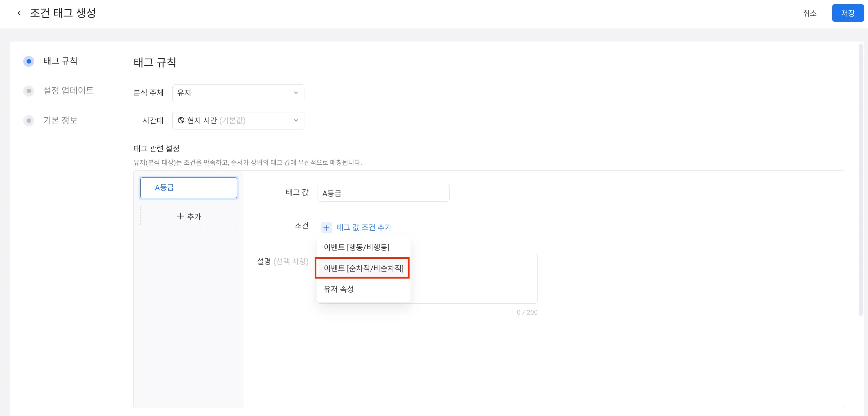Click the 0 / 200 character counter text
Viewport: 868px width, 416px height.
[x=527, y=312]
